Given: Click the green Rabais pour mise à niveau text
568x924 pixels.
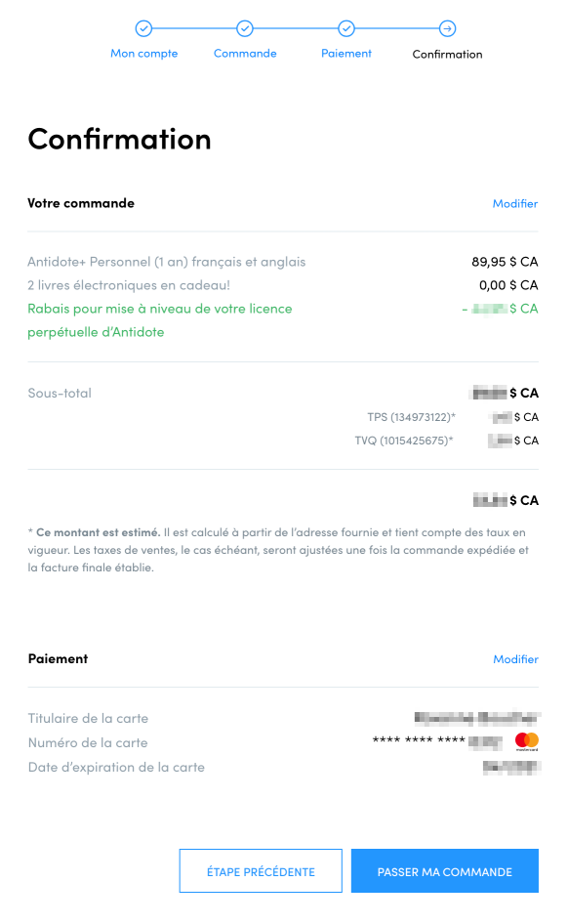Looking at the screenshot, I should pos(159,320).
